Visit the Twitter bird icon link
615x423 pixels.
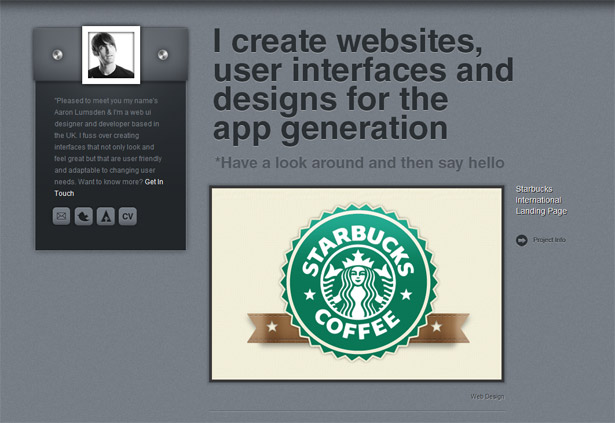pyautogui.click(x=84, y=216)
